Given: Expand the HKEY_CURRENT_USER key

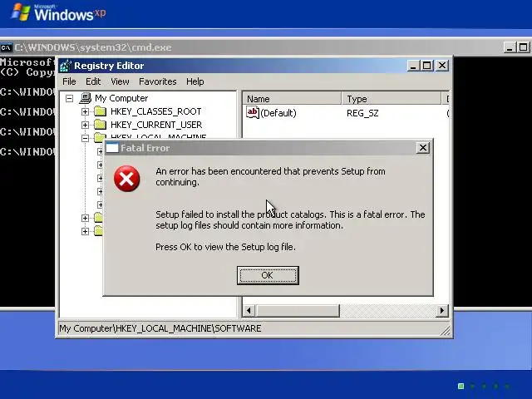Looking at the screenshot, I should coord(85,125).
